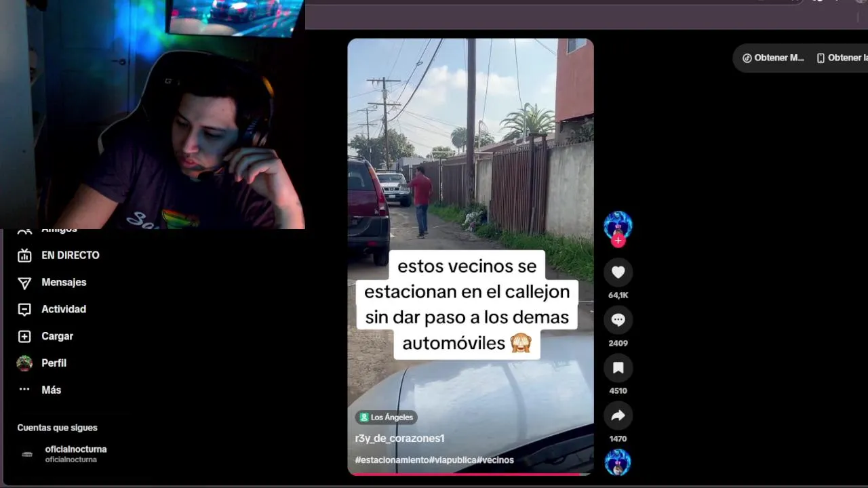Open spinning sound disc icon
The image size is (868, 488).
tap(618, 462)
